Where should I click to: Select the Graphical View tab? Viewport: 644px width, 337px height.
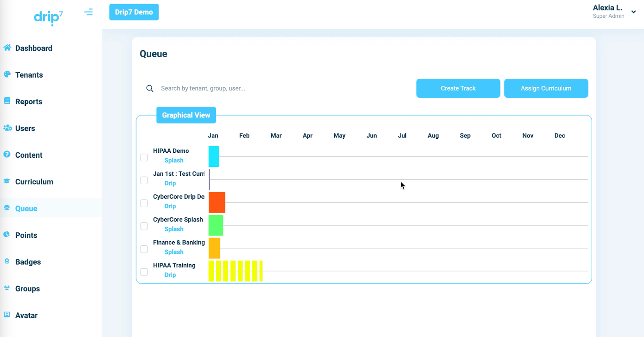click(186, 115)
